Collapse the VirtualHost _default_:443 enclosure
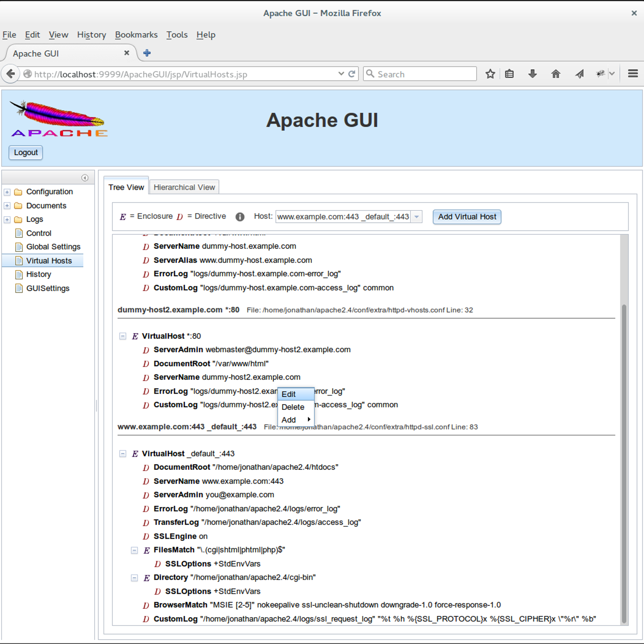644x644 pixels. coord(123,454)
